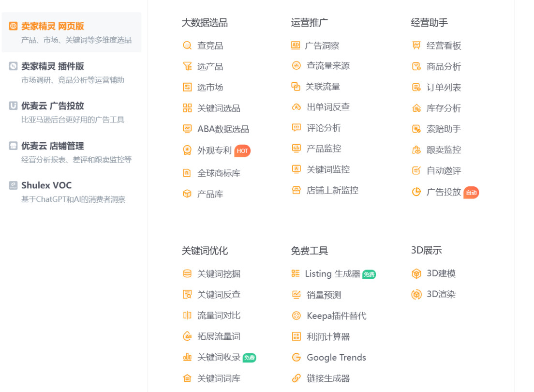Screen dimensions: 534x392
Task: Click the 跟卖监控 icon
Action: (416, 150)
